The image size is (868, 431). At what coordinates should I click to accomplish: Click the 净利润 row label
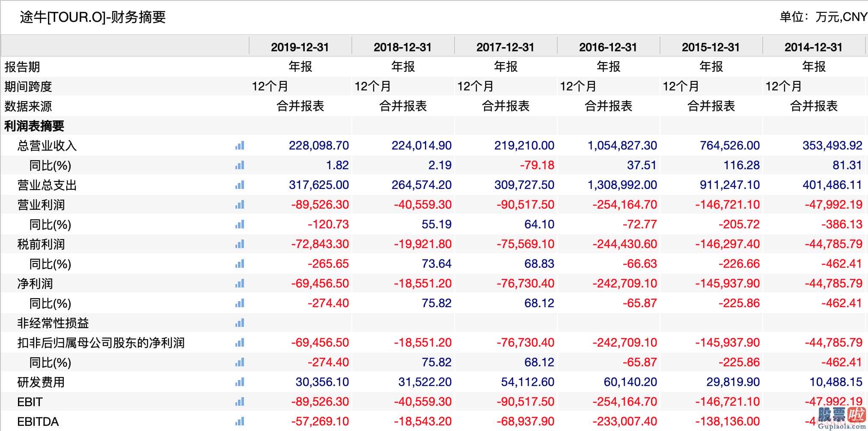click(x=35, y=284)
